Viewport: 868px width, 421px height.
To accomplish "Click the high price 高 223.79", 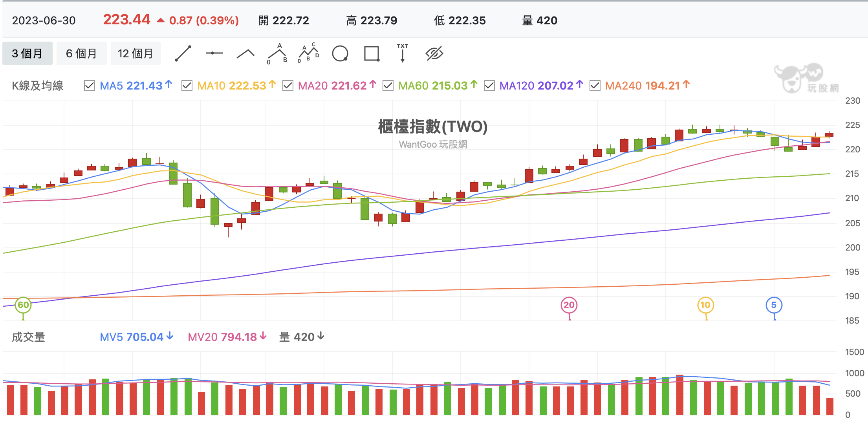I will [372, 20].
